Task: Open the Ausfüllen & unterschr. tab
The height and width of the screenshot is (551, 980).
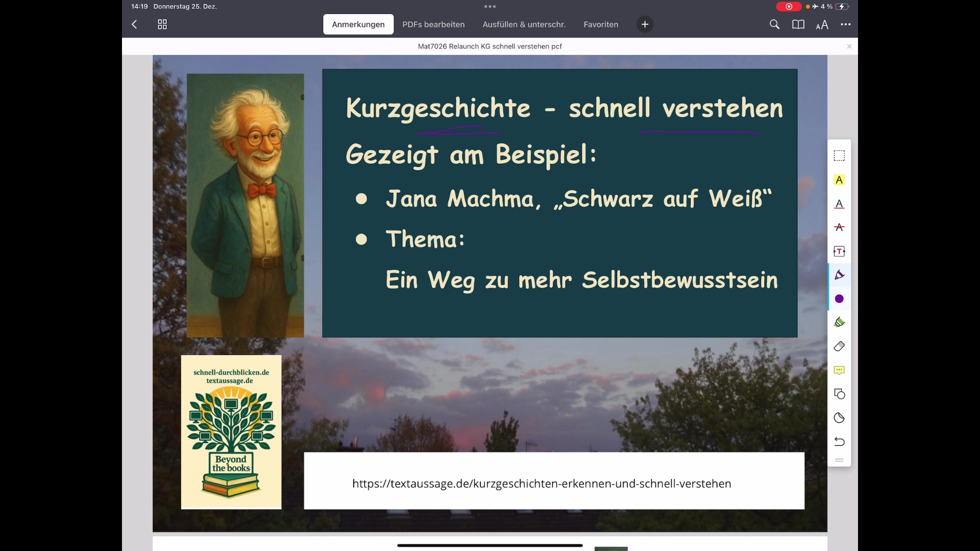Action: coord(524,24)
